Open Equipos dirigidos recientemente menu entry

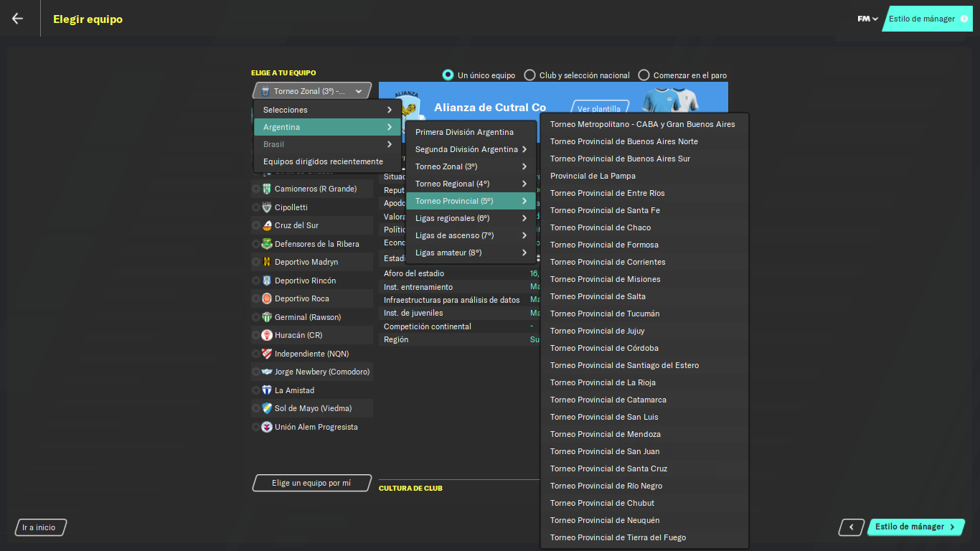[328, 161]
